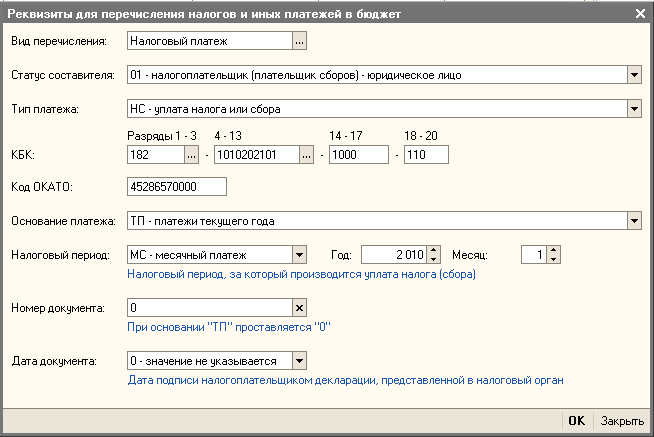654x437 pixels.
Task: Click ellipsis button next to KBK 182 field
Action: (192, 155)
